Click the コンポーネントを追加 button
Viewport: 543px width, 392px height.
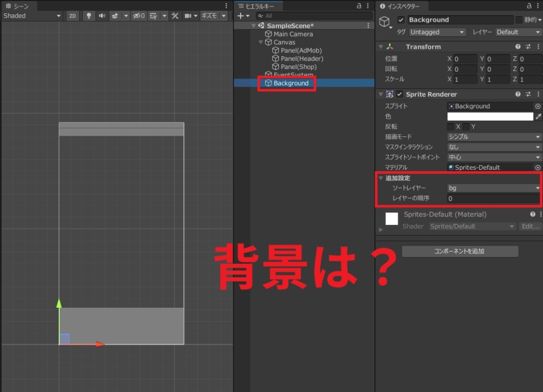click(x=460, y=251)
